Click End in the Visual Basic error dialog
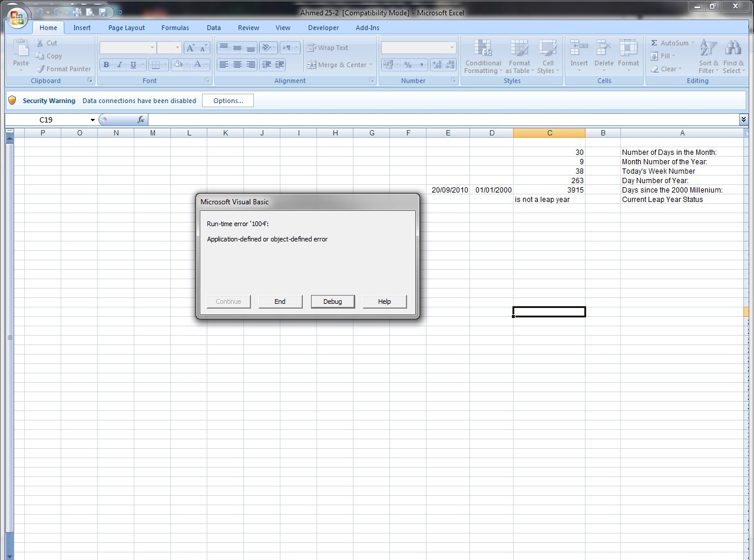 click(x=280, y=301)
